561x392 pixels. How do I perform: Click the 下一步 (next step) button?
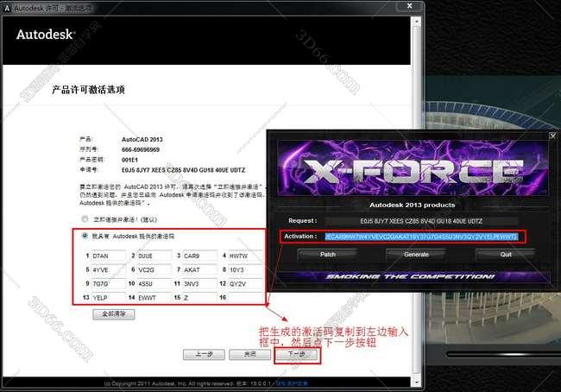click(x=296, y=354)
